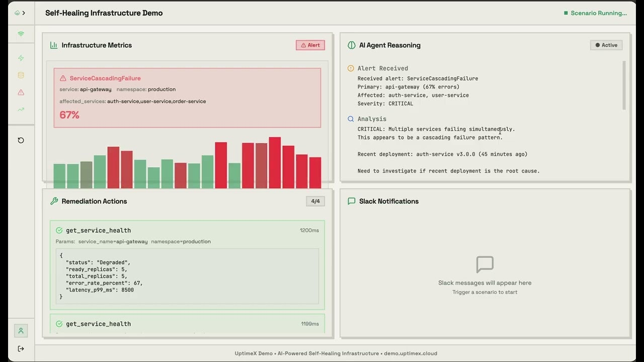This screenshot has height=362, width=644.
Task: Select the red warning triangle sidebar icon
Action: point(21,93)
